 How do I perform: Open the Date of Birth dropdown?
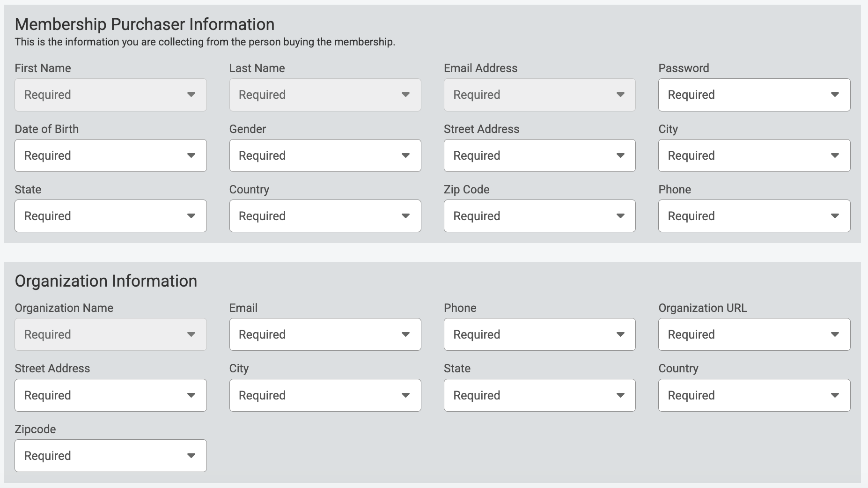pyautogui.click(x=110, y=155)
